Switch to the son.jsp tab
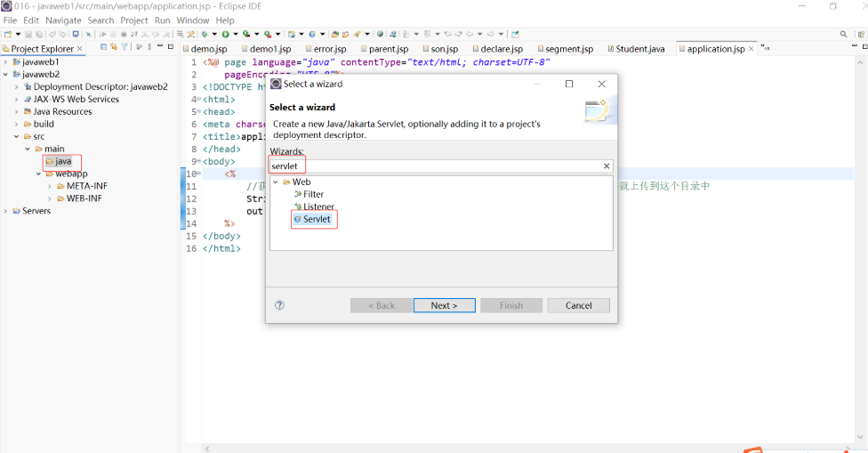Viewport: 868px width, 453px height. click(x=440, y=49)
